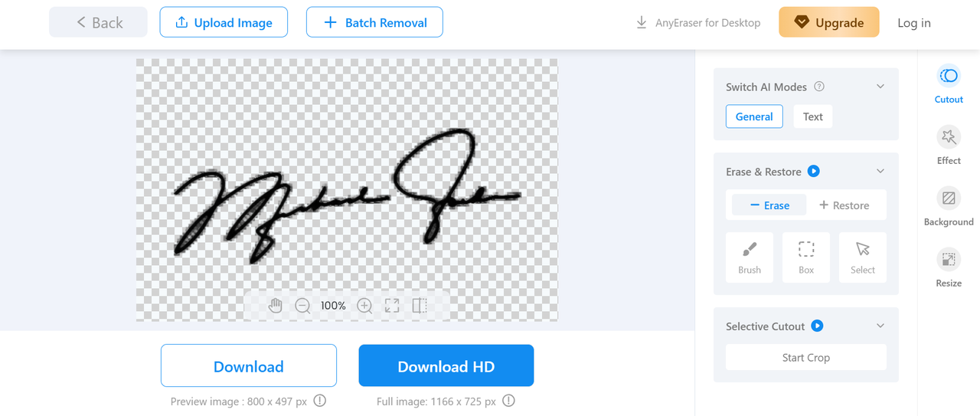Open the Effect panel in sidebar
The image size is (980, 416).
949,146
